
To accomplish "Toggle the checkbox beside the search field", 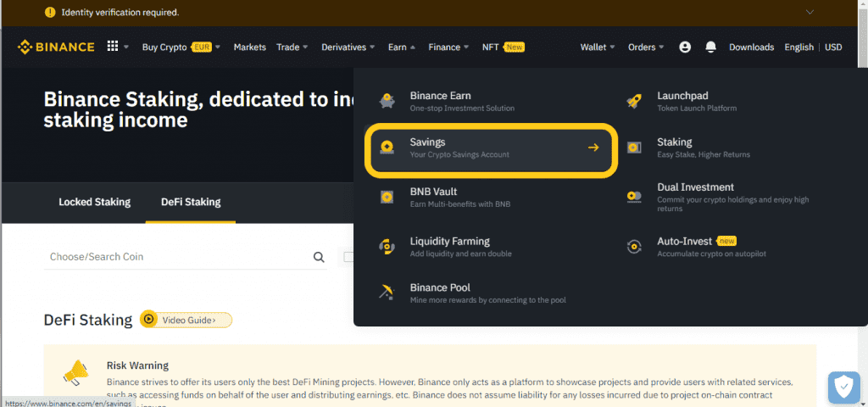I will point(348,257).
